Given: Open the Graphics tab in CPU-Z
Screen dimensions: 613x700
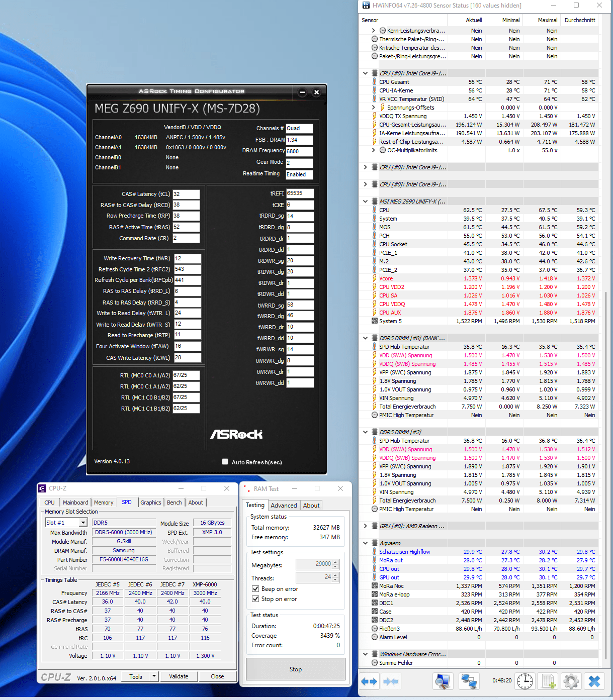Looking at the screenshot, I should coord(151,503).
